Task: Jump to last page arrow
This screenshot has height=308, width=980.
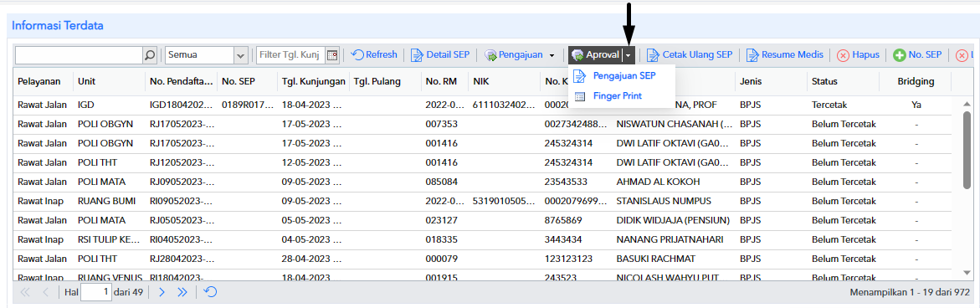Action: 182,292
